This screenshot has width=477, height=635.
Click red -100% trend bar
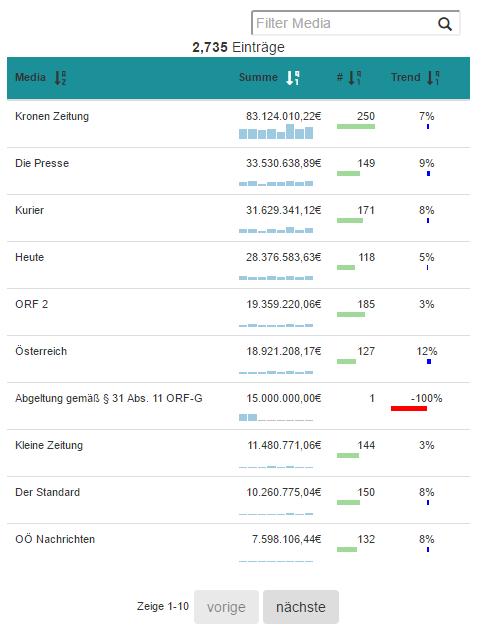409,408
